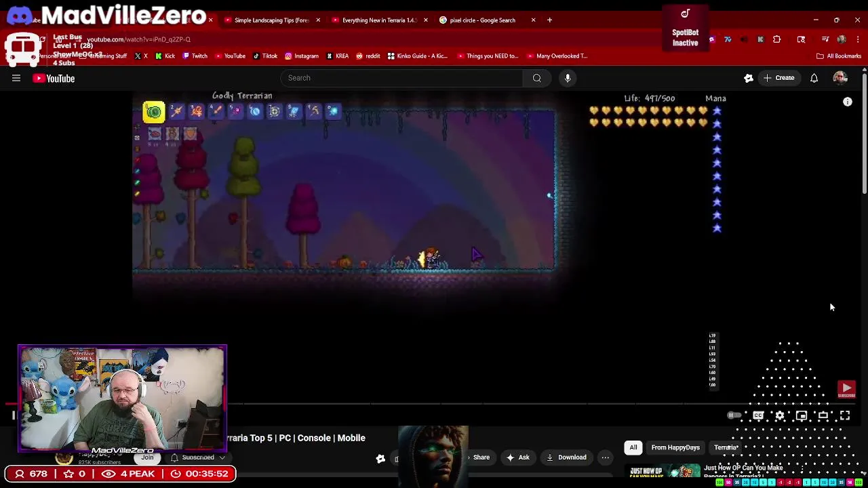Toggle the autoplay switch

point(734,415)
